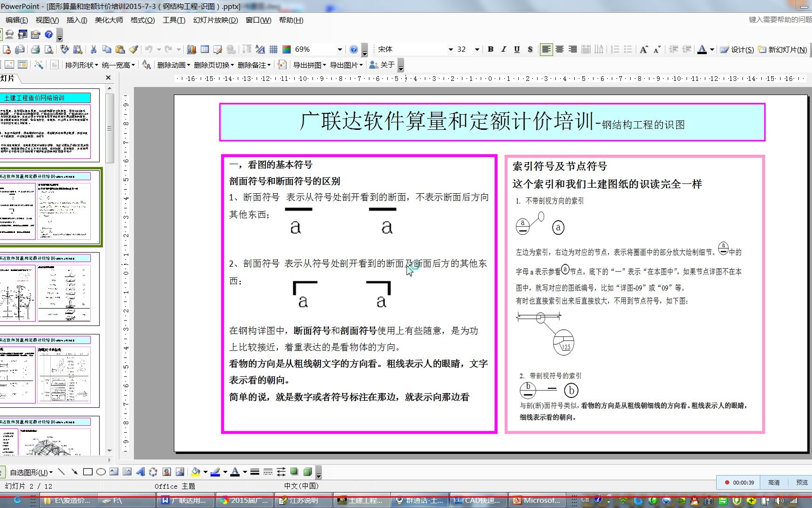The width and height of the screenshot is (812, 508).
Task: Click the 预览 button in recorder
Action: coord(802,483)
